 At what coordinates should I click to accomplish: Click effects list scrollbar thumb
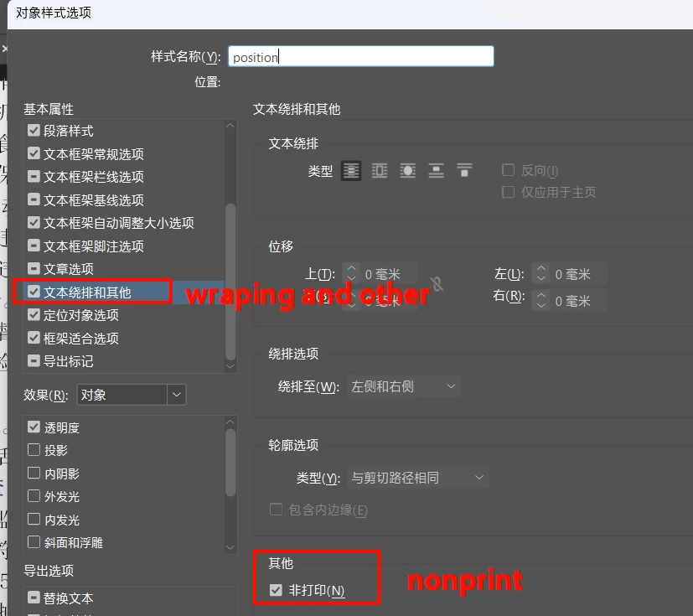coord(230,463)
